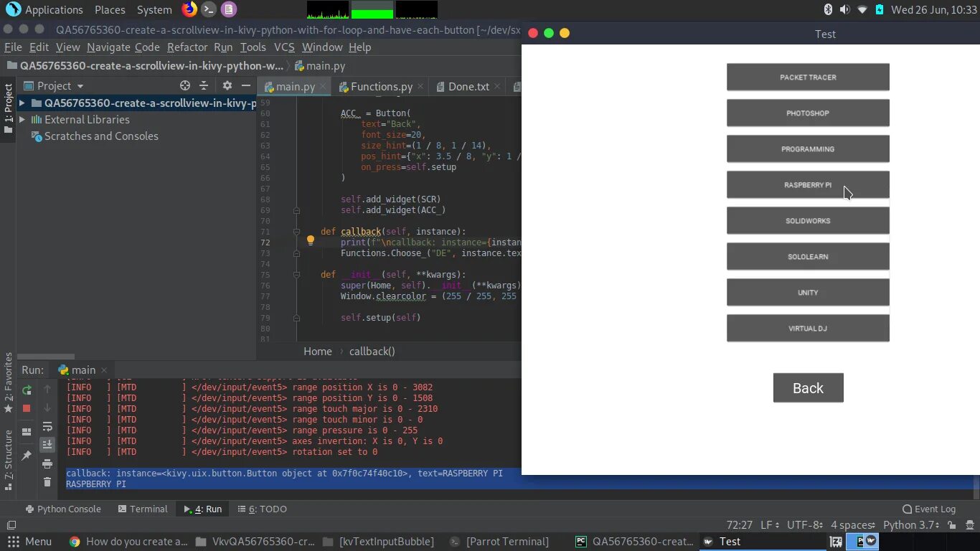Toggle tool window bars icon at bottom-left

11,524
